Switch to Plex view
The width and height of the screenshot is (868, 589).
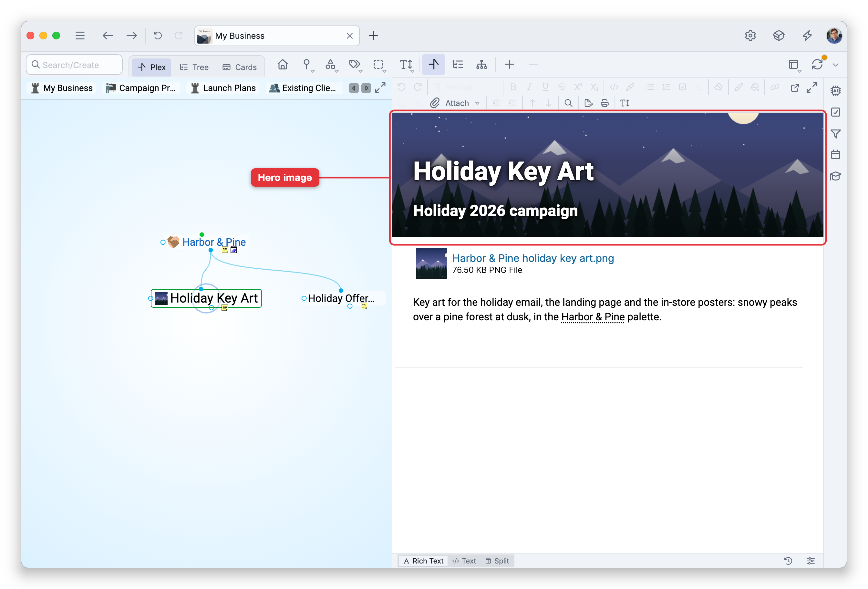[x=151, y=67]
